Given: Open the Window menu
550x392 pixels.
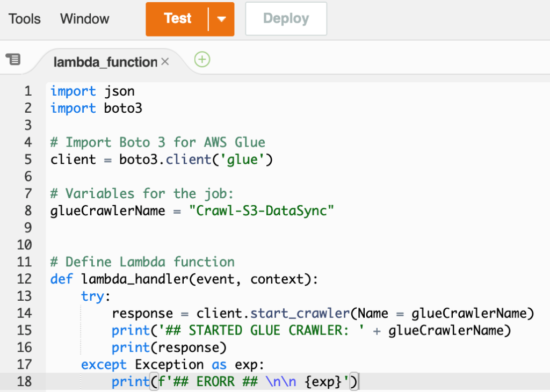Looking at the screenshot, I should (x=84, y=18).
